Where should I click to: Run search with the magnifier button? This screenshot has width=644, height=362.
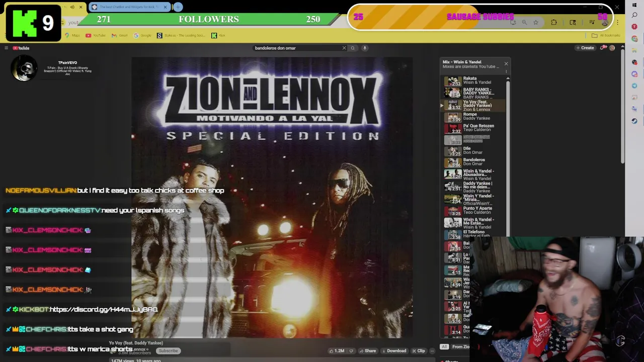353,48
